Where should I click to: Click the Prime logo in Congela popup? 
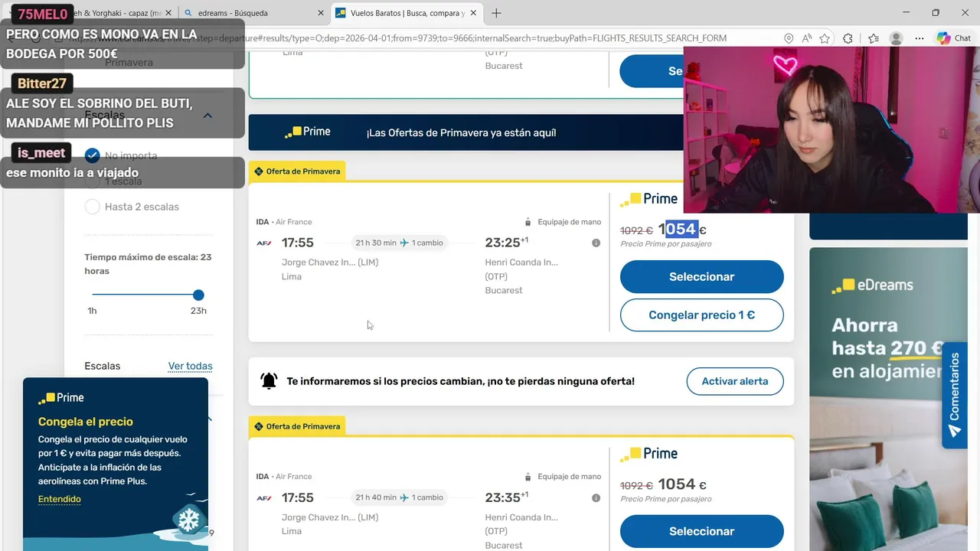coord(61,398)
